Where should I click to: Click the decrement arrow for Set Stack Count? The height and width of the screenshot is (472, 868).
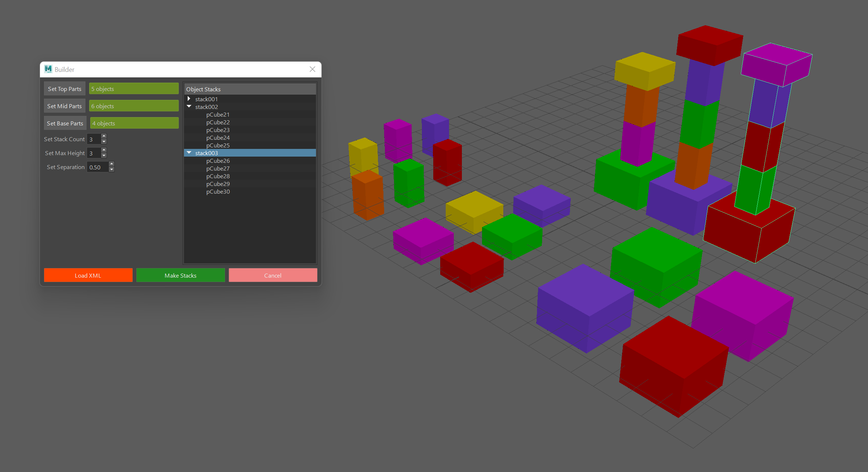click(x=103, y=142)
